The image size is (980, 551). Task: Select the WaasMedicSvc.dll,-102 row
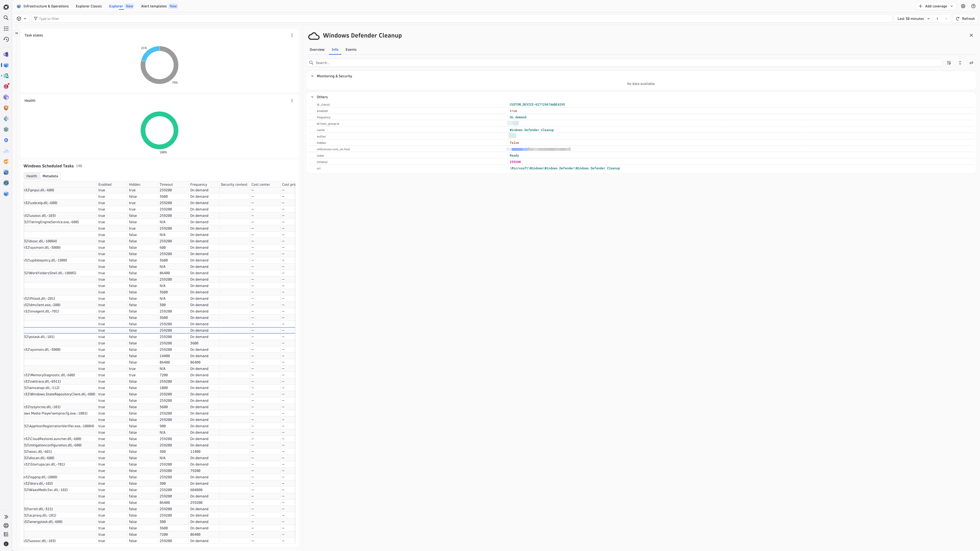click(160, 490)
